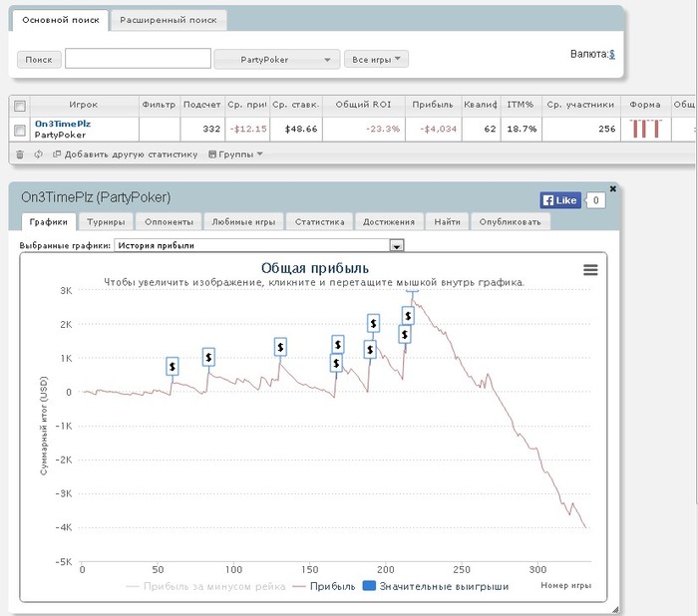Click the first dollar marker near game 60
698x616 pixels.
coord(173,366)
